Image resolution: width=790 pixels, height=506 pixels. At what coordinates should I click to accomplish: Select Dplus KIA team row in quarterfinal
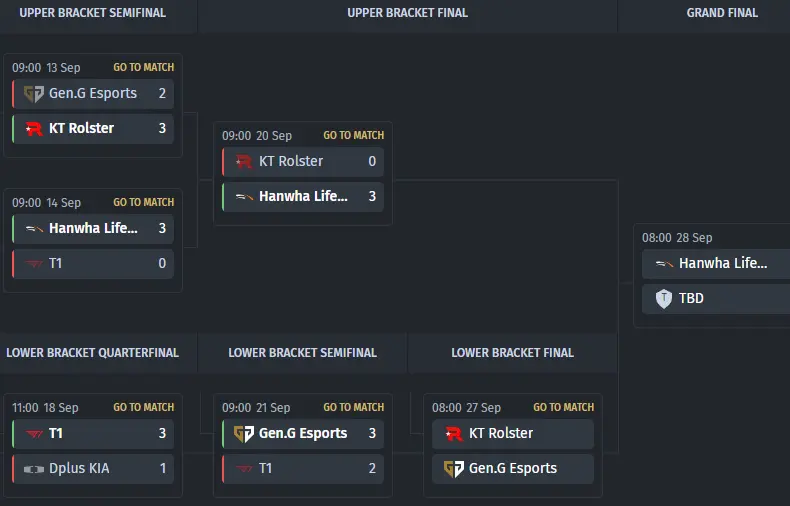(x=93, y=469)
